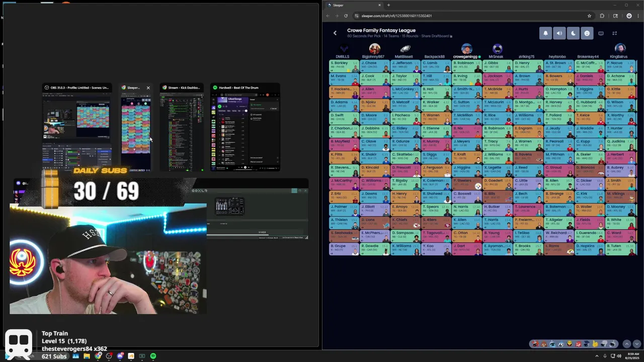Open the T. McBride pick card

click(x=498, y=92)
